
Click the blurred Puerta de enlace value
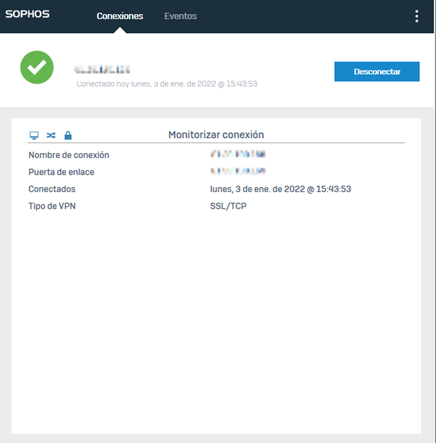point(238,171)
